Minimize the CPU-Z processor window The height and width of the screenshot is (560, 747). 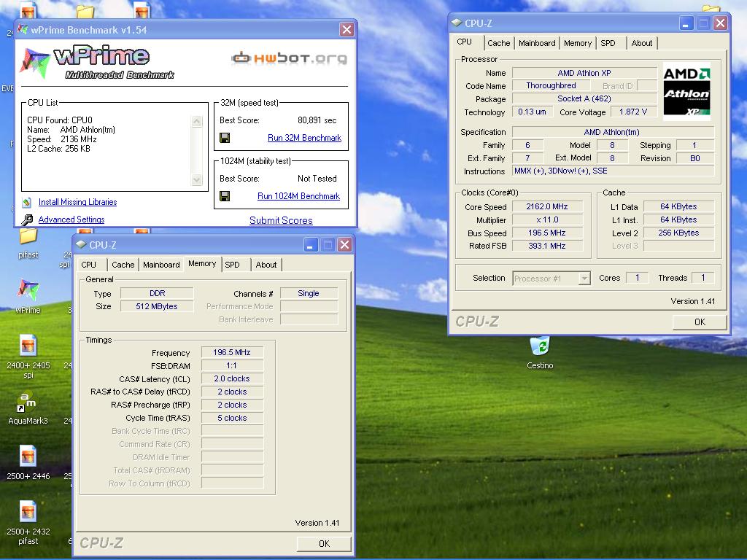pyautogui.click(x=686, y=23)
